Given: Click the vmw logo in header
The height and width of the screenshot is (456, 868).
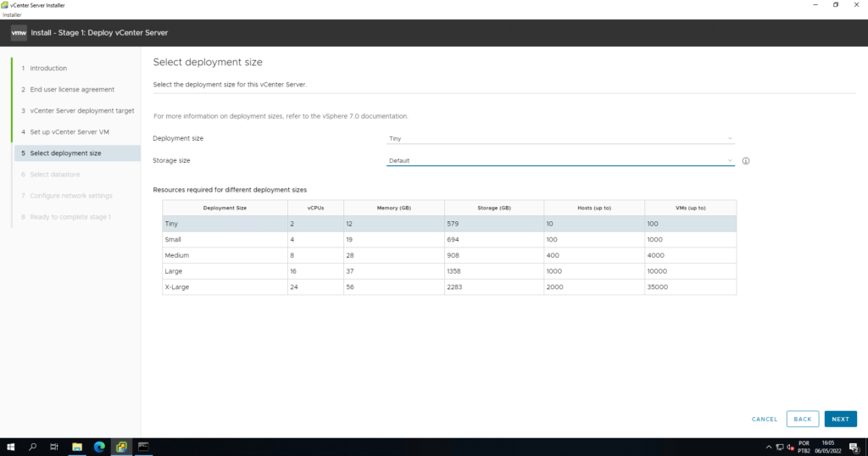Looking at the screenshot, I should [x=19, y=33].
